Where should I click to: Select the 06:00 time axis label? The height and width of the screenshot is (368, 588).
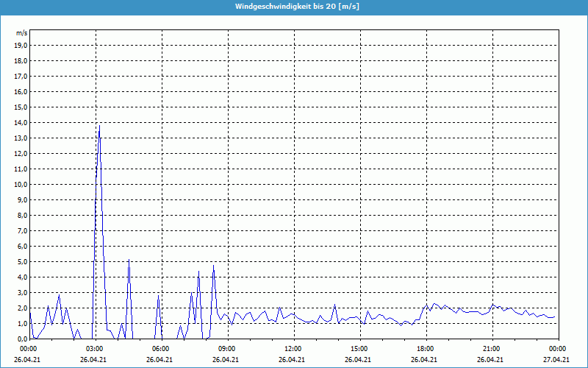pyautogui.click(x=160, y=348)
